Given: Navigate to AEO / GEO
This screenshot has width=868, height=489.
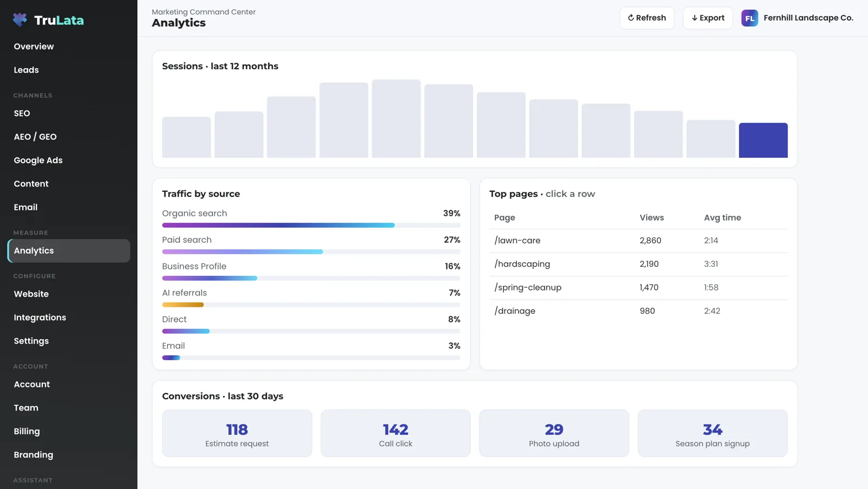Looking at the screenshot, I should (68, 137).
